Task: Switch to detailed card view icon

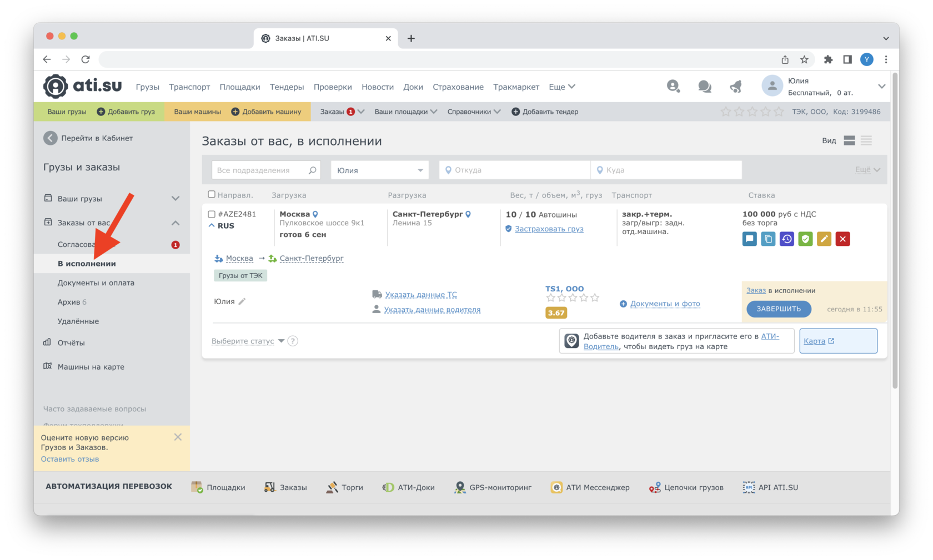Action: point(849,140)
